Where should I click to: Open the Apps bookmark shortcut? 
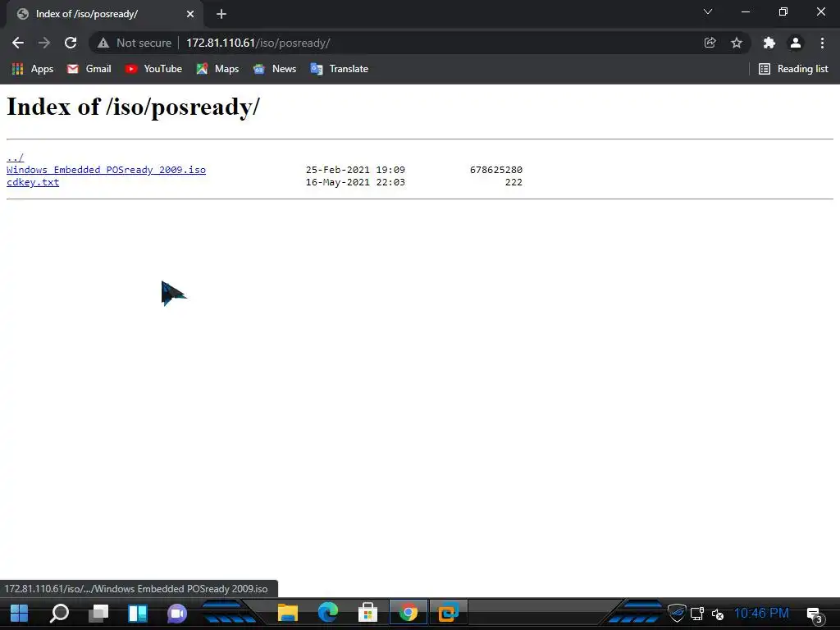click(33, 69)
